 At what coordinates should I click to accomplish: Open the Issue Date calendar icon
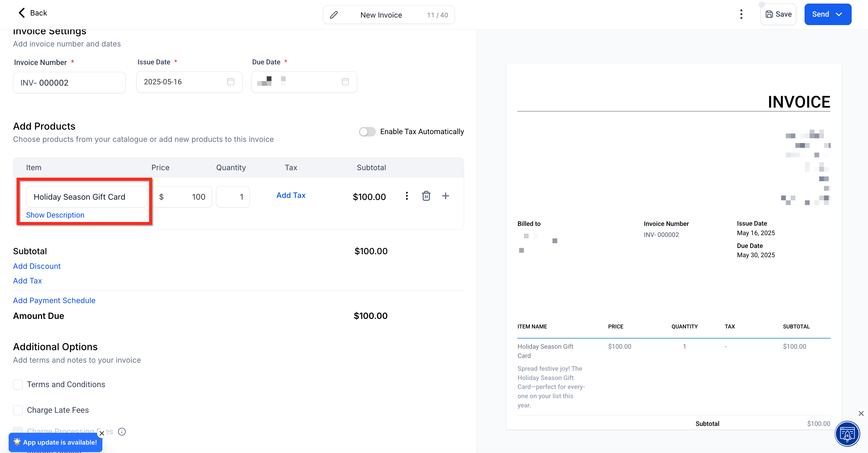click(x=230, y=82)
